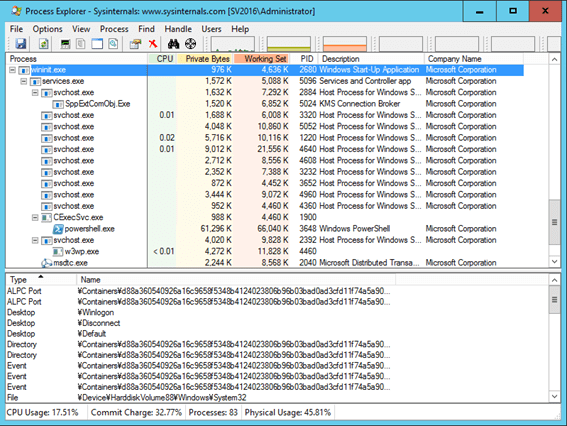Open the File menu
The height and width of the screenshot is (426, 567).
(16, 29)
